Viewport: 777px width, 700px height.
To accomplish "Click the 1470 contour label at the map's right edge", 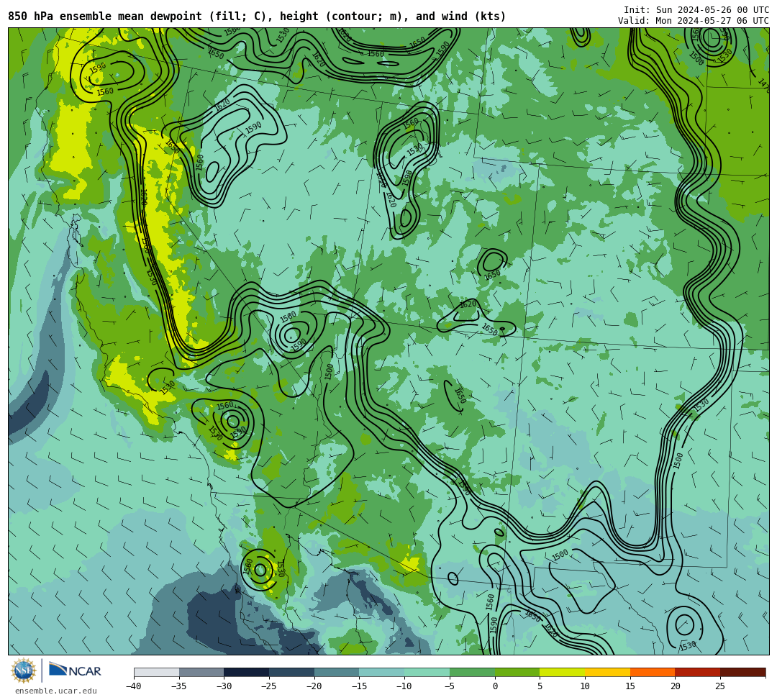I will pos(765,85).
